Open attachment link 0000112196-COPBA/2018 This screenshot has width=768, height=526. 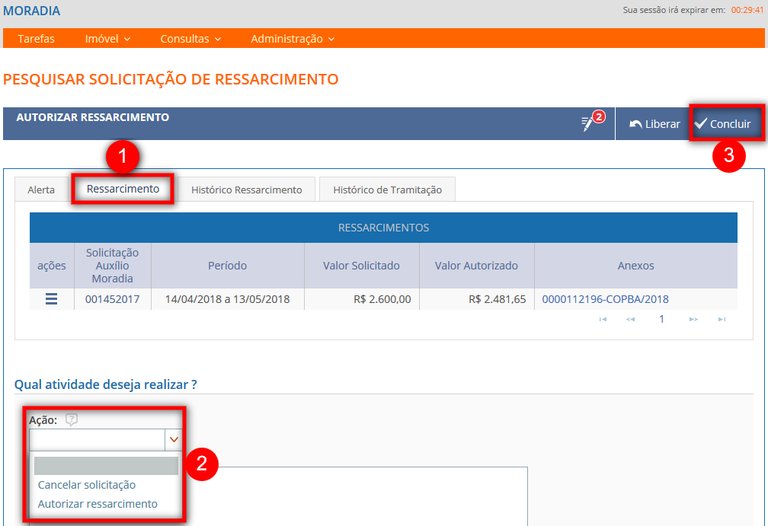(605, 299)
